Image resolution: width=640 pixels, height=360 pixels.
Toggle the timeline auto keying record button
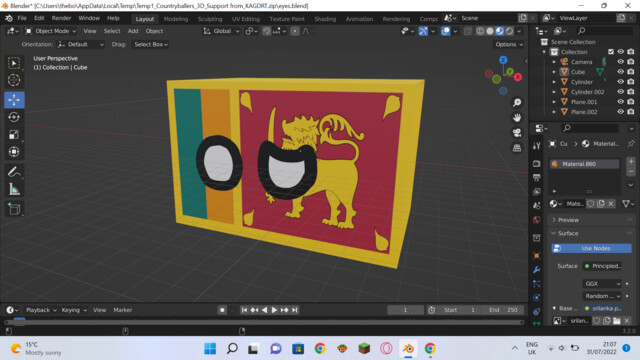click(222, 310)
